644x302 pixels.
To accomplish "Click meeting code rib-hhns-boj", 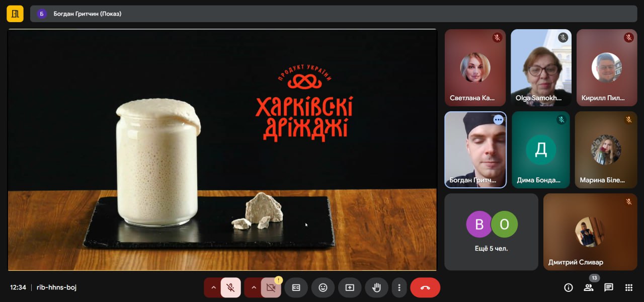I will pos(57,287).
